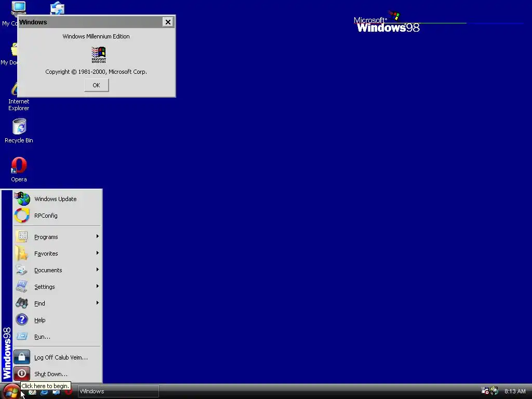The width and height of the screenshot is (532, 399).
Task: Launch RPConfig from the Start menu
Action: click(x=58, y=216)
